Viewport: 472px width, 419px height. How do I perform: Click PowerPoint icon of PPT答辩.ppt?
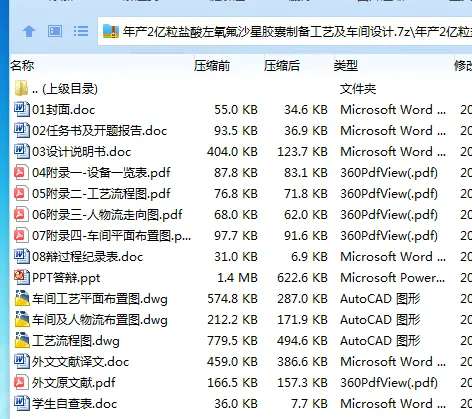coord(21,277)
